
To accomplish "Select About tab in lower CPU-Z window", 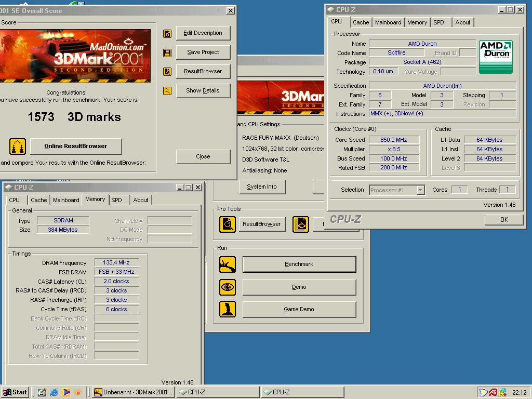I will tap(140, 200).
